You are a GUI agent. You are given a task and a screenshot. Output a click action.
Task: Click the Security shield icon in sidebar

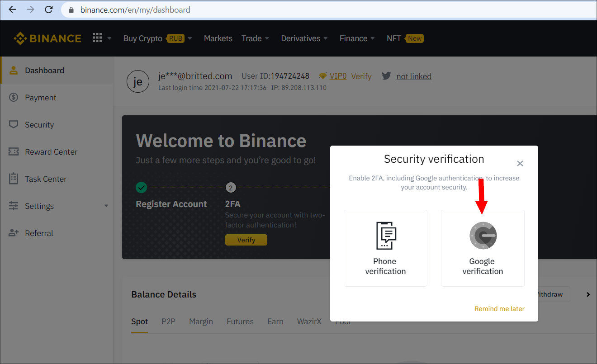14,124
